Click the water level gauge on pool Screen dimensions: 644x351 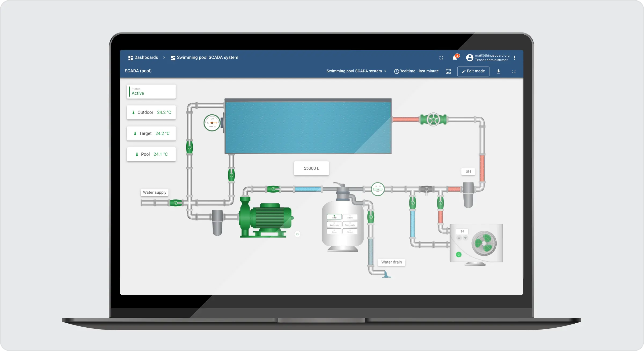tap(212, 123)
